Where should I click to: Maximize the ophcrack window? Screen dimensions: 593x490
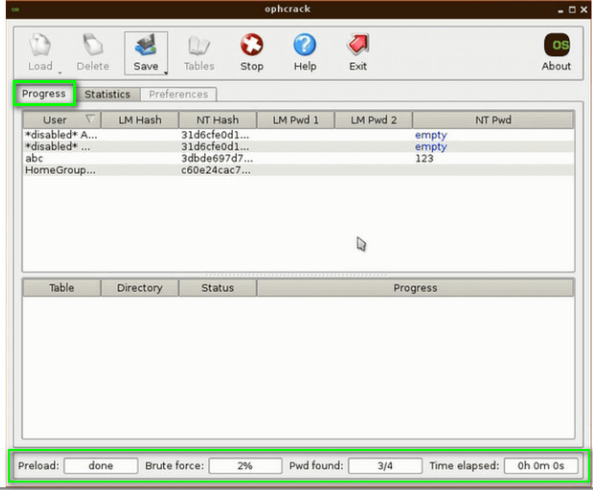coord(572,10)
